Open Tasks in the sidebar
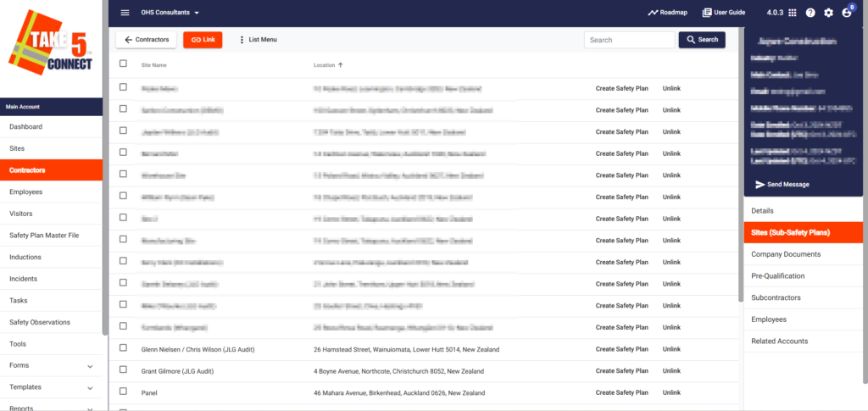Viewport: 868px width, 411px height. point(51,300)
